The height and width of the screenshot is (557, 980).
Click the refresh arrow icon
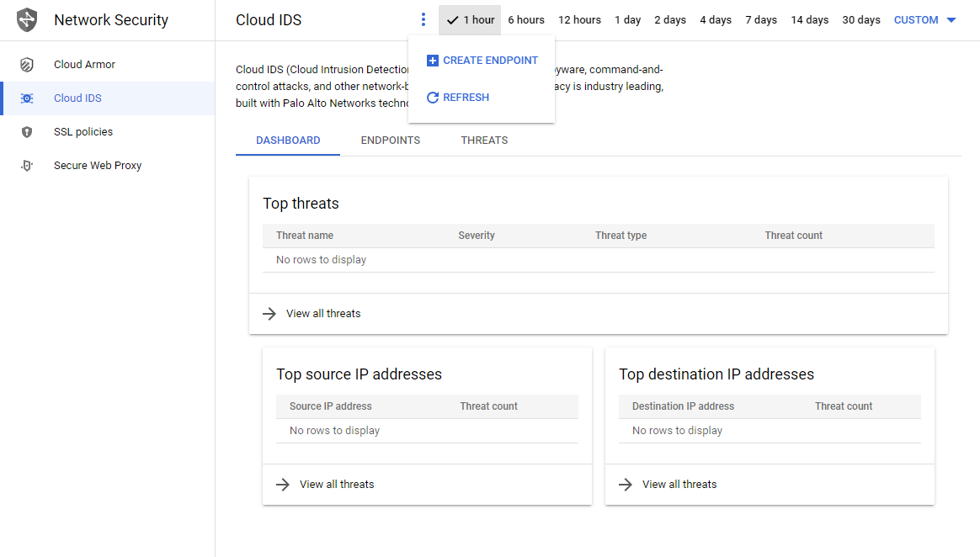pos(433,98)
